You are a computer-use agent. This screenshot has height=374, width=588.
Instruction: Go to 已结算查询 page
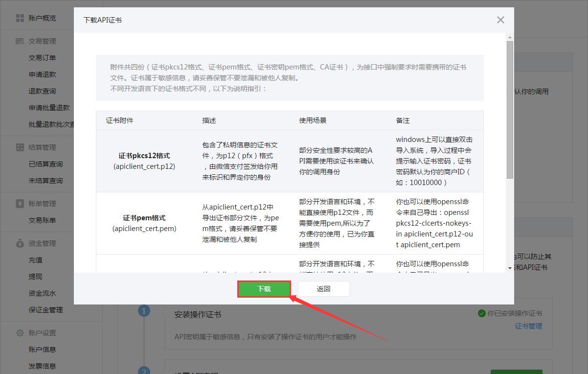[46, 164]
